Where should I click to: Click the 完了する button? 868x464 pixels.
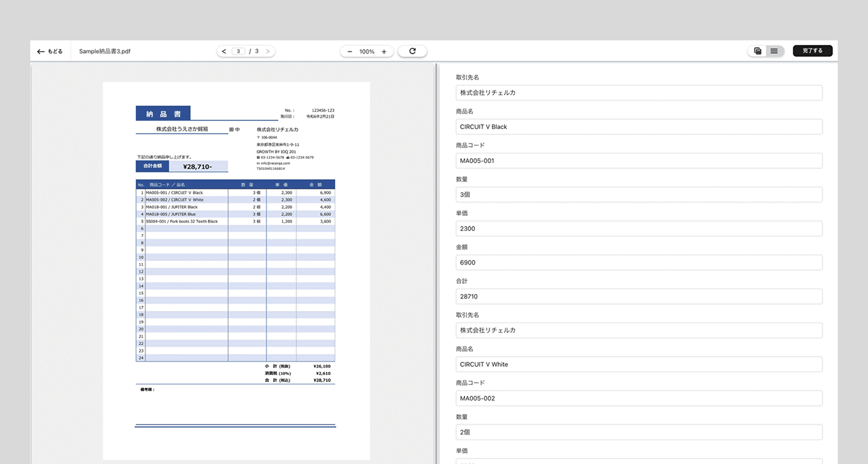point(812,51)
